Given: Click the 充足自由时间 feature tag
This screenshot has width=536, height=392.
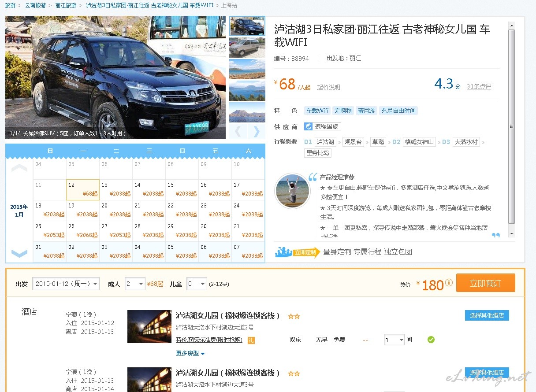Looking at the screenshot, I should [398, 111].
